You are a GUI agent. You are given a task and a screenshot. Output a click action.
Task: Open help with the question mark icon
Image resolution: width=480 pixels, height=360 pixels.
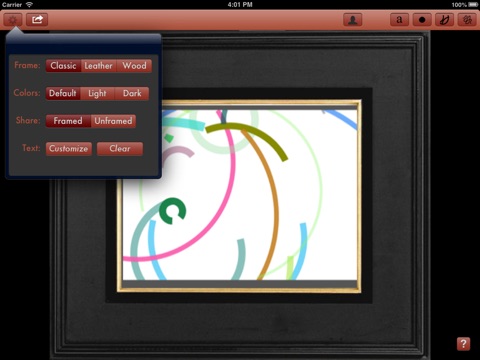(x=463, y=344)
